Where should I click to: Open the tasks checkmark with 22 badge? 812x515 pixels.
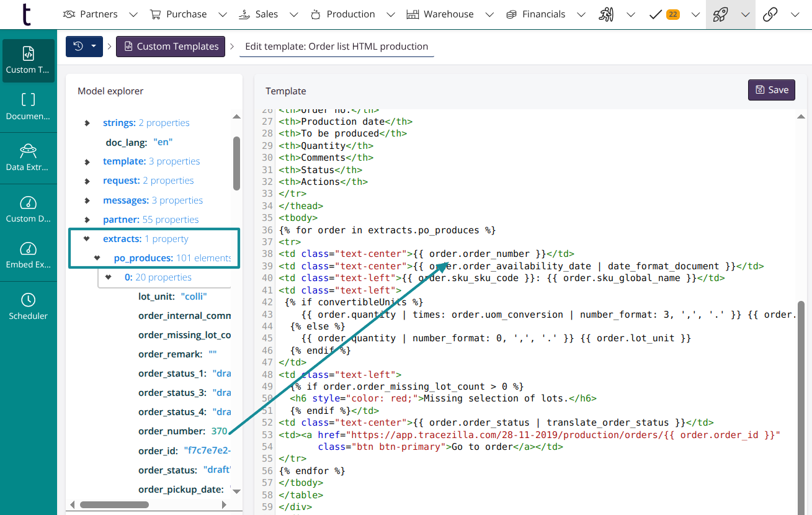[664, 14]
